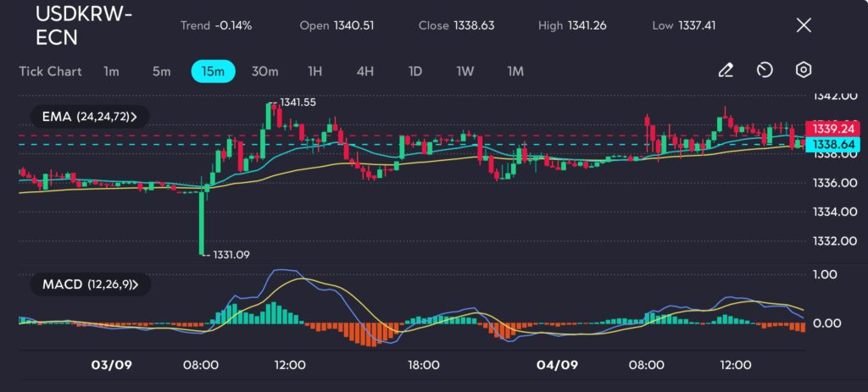Select the 1D daily timeframe
The height and width of the screenshot is (392, 868).
coord(415,71)
